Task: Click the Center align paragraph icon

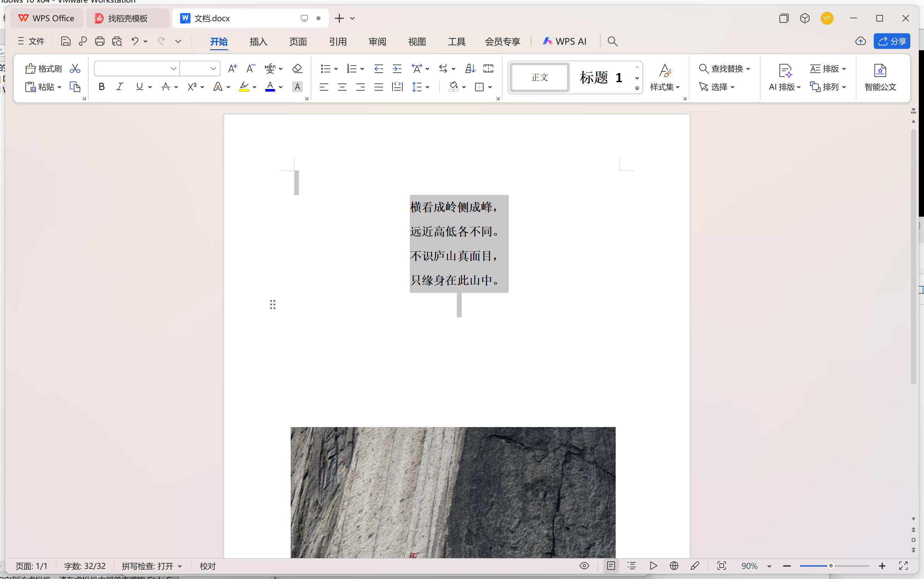Action: (342, 87)
